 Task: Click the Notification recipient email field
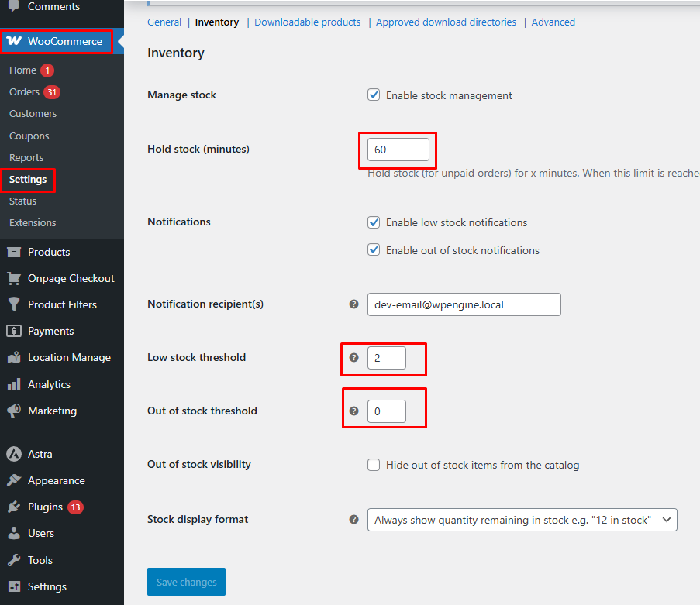point(464,304)
